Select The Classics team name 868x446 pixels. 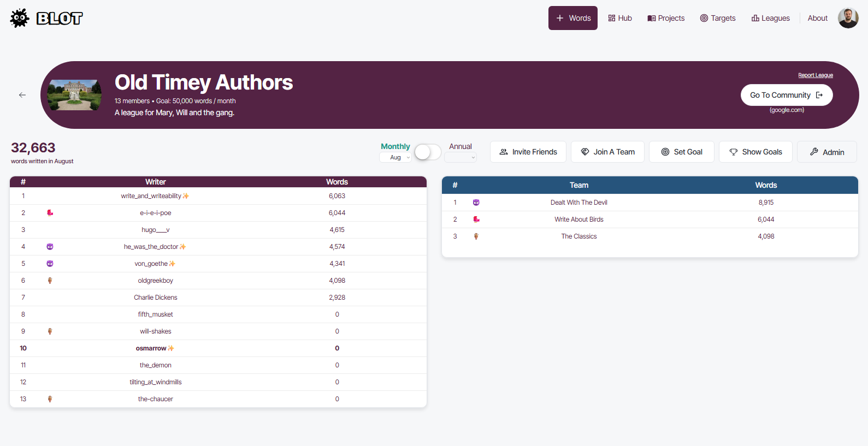[579, 236]
